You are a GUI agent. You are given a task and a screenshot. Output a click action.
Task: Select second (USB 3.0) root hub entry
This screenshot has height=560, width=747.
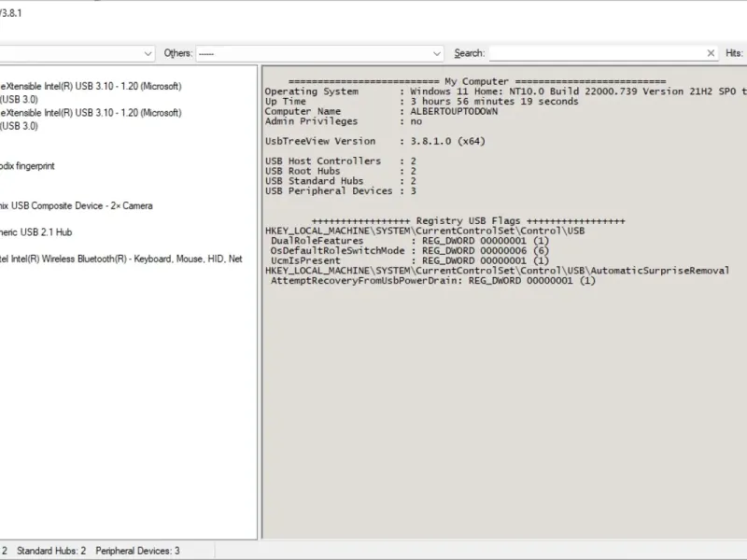19,126
